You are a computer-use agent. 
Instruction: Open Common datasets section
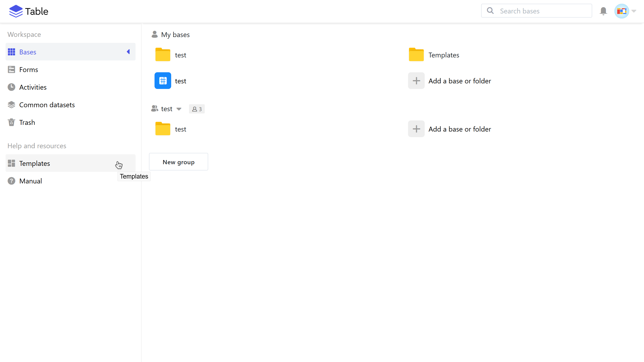click(x=47, y=105)
